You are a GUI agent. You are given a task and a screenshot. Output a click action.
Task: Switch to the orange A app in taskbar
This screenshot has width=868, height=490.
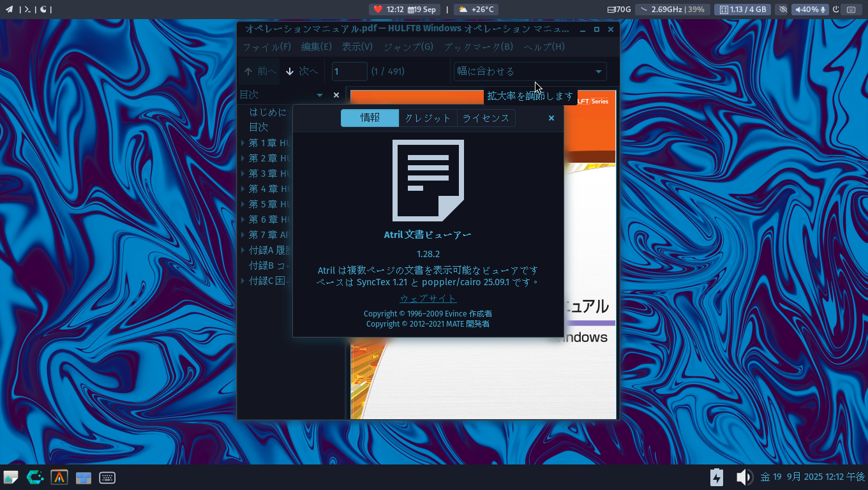(59, 477)
